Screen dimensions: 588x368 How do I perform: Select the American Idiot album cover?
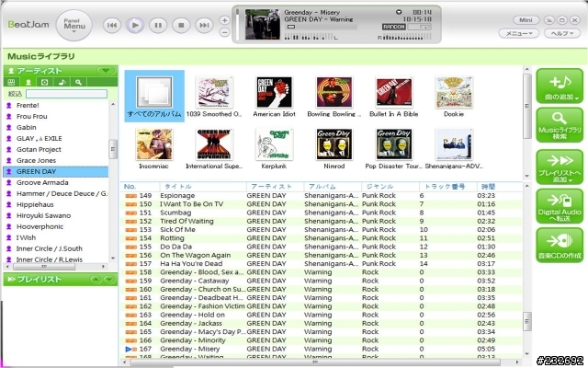pos(274,92)
